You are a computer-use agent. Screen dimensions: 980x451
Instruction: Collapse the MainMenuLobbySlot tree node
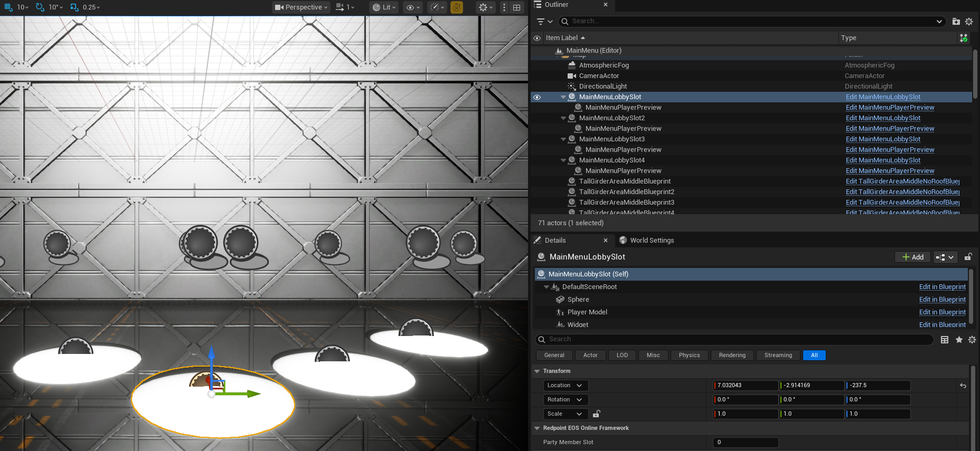[x=563, y=97]
